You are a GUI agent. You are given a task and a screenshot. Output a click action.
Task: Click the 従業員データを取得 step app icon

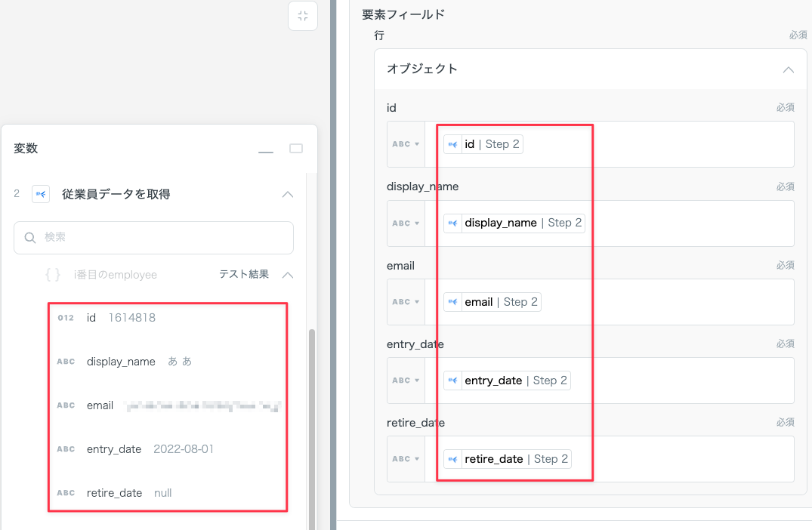(x=41, y=194)
